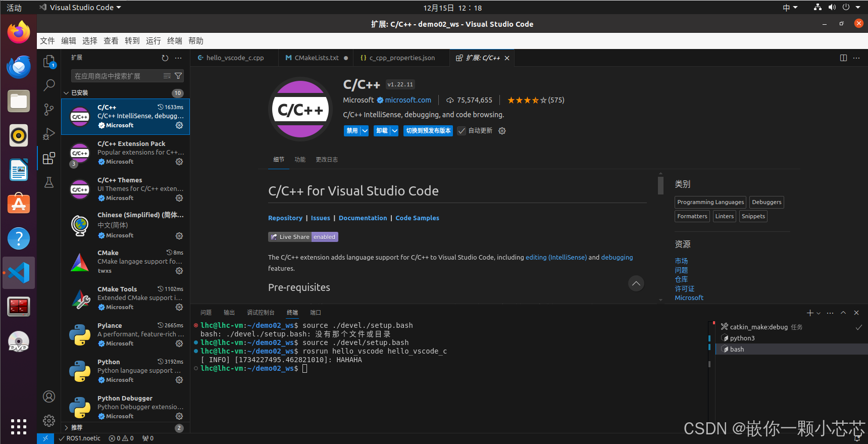
Task: Open the Testing flask icon
Action: [x=49, y=182]
